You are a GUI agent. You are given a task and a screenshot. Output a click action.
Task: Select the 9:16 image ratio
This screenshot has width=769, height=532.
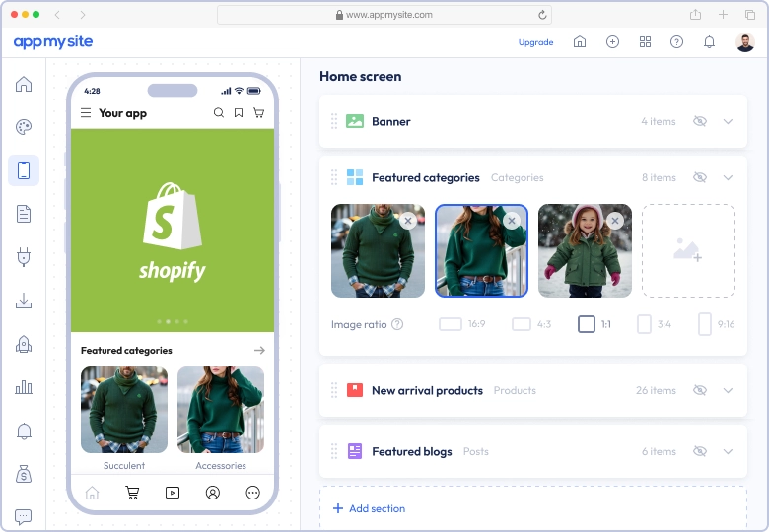pos(717,324)
